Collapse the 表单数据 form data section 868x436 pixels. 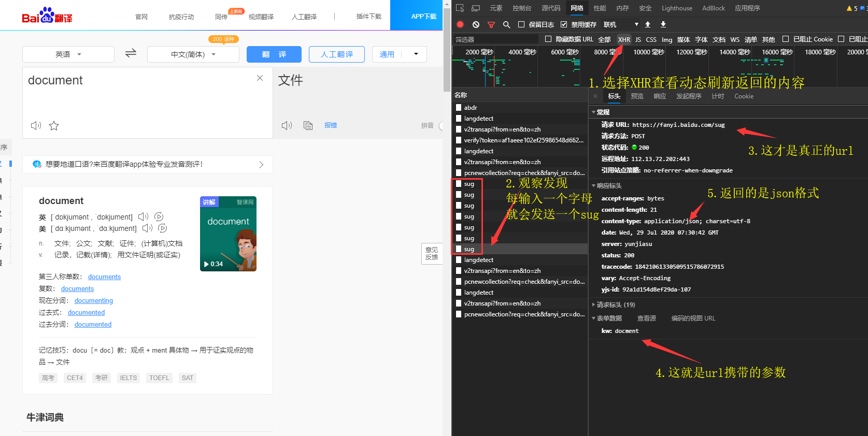coord(594,318)
